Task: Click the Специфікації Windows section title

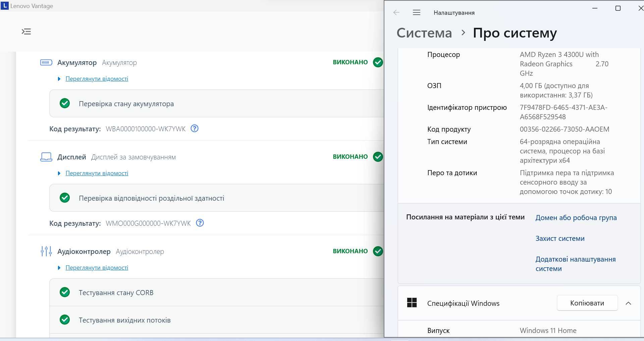Action: (463, 303)
